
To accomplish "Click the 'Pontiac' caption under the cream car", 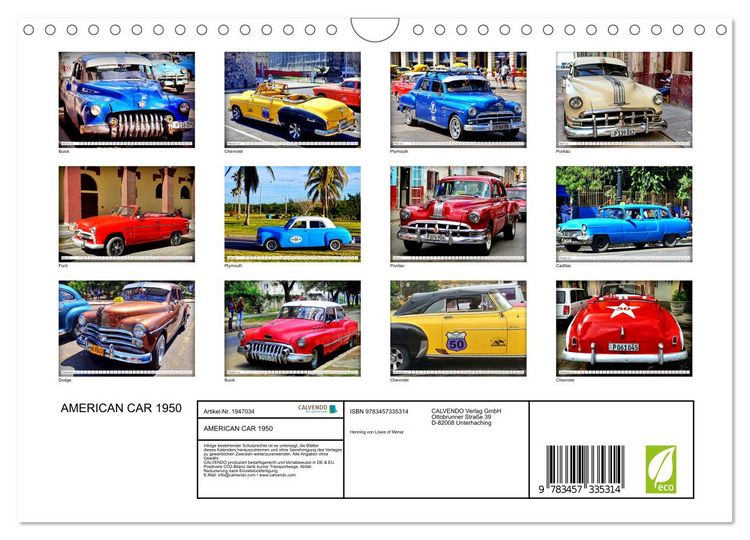I will (563, 151).
